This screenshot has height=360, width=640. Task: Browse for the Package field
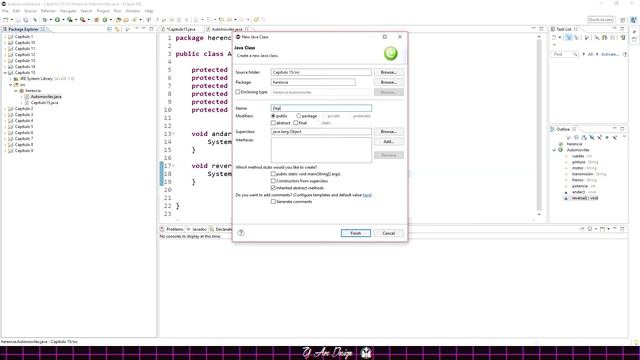(389, 82)
